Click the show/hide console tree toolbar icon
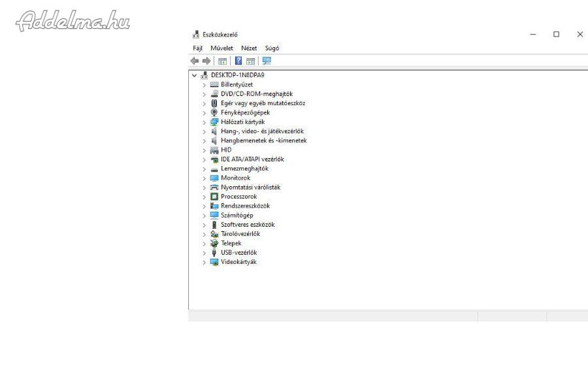Screen dimensions: 588x390 point(222,61)
